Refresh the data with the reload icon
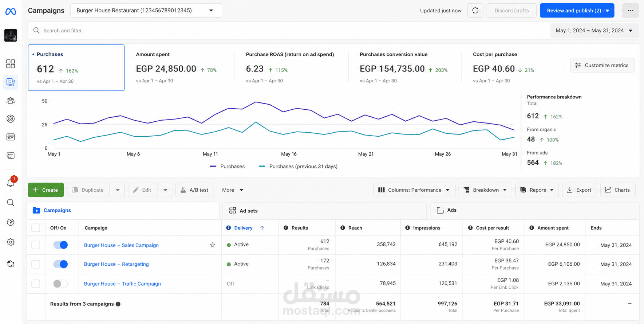644x324 pixels. (x=475, y=11)
